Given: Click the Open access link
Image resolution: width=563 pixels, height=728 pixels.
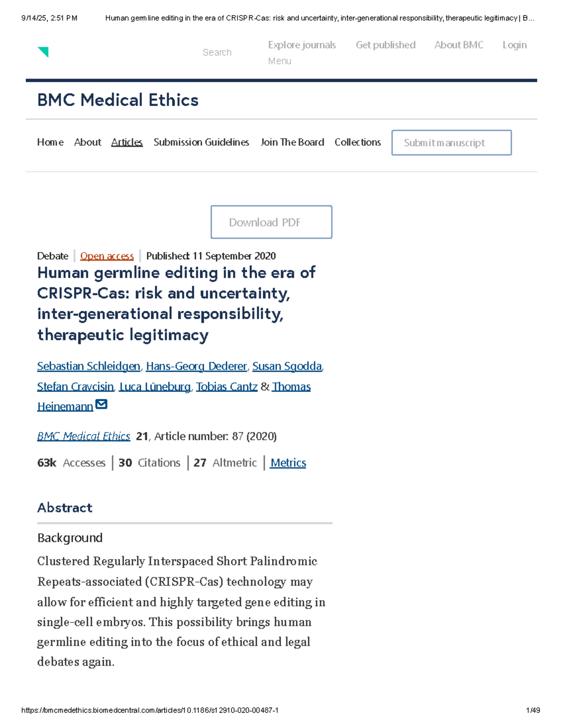Looking at the screenshot, I should (x=107, y=256).
